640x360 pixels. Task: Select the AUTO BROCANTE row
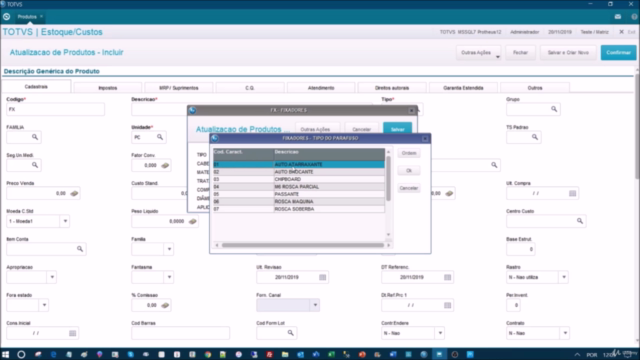[299, 172]
